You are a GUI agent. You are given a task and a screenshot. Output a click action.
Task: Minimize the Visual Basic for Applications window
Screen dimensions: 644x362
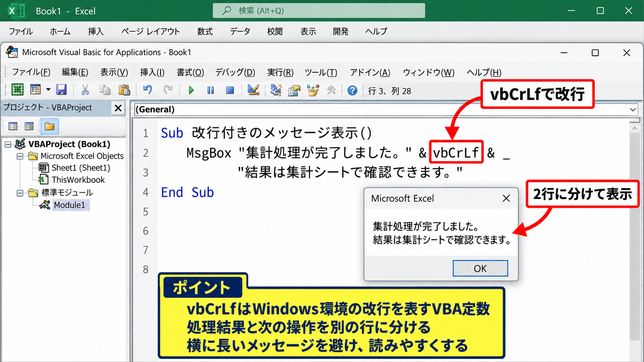[564, 53]
